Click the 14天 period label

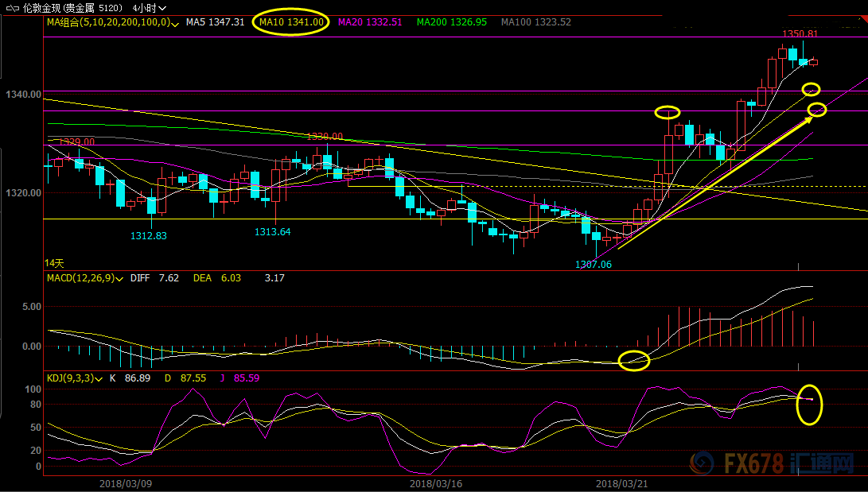coord(54,263)
